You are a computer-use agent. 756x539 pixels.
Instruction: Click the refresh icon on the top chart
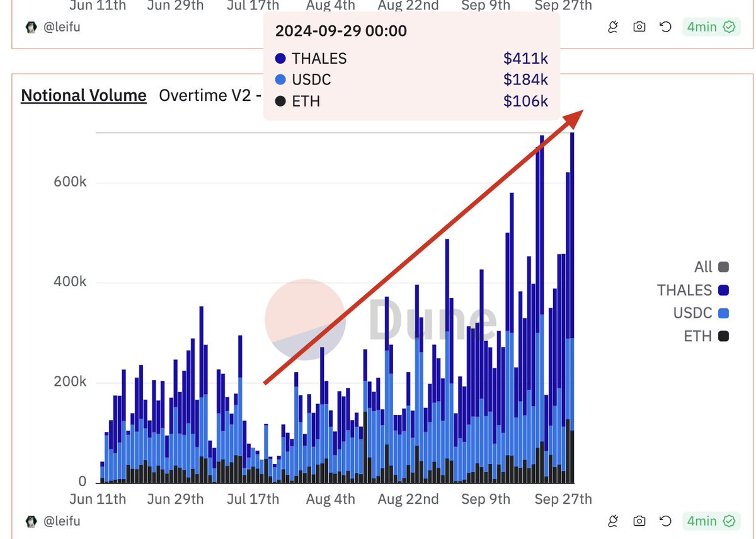click(x=665, y=27)
